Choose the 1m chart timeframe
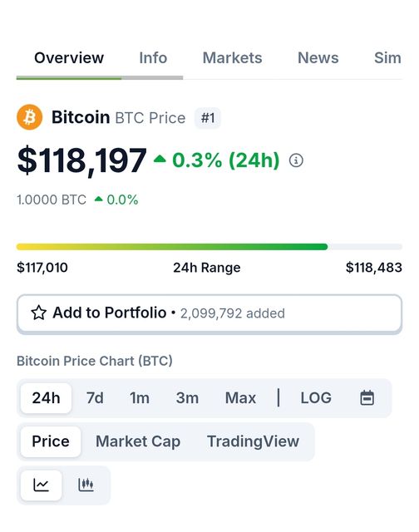 click(x=140, y=398)
